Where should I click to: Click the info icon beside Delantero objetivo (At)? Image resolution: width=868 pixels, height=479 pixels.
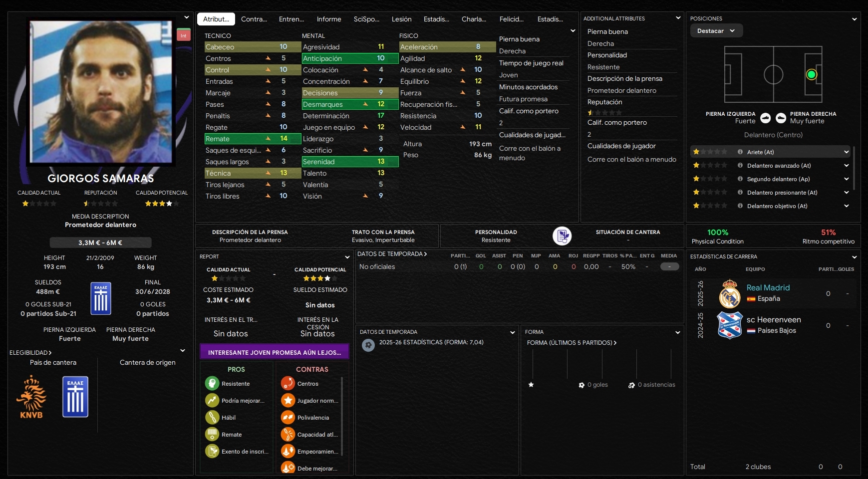click(x=740, y=206)
